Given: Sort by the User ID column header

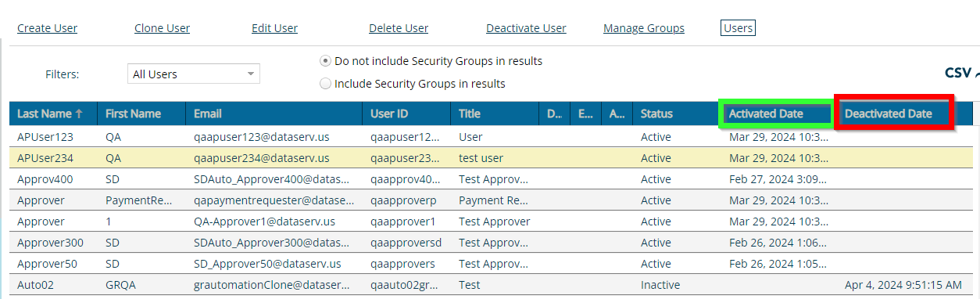Looking at the screenshot, I should pos(407,113).
